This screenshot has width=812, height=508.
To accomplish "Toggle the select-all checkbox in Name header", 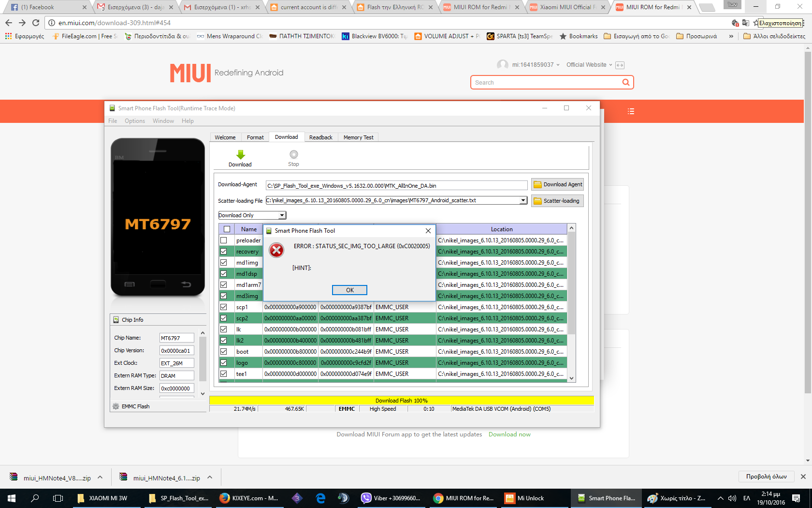I will tap(227, 229).
